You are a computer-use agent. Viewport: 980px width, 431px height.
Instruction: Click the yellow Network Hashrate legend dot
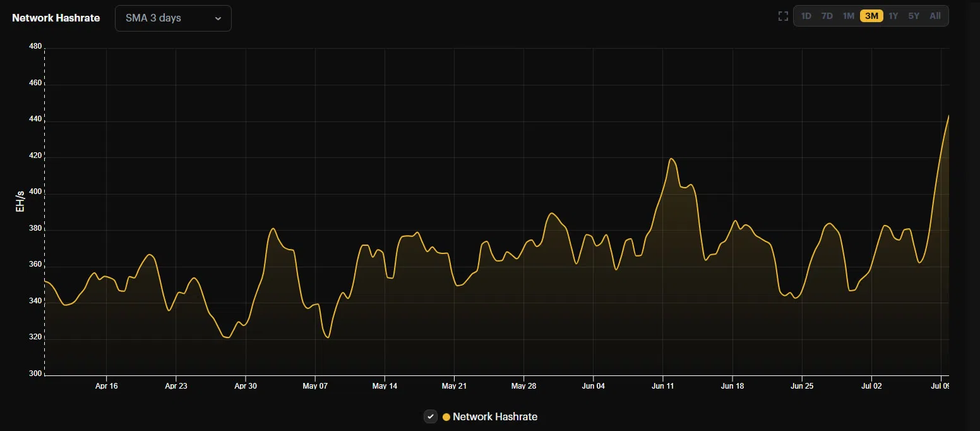(x=446, y=417)
